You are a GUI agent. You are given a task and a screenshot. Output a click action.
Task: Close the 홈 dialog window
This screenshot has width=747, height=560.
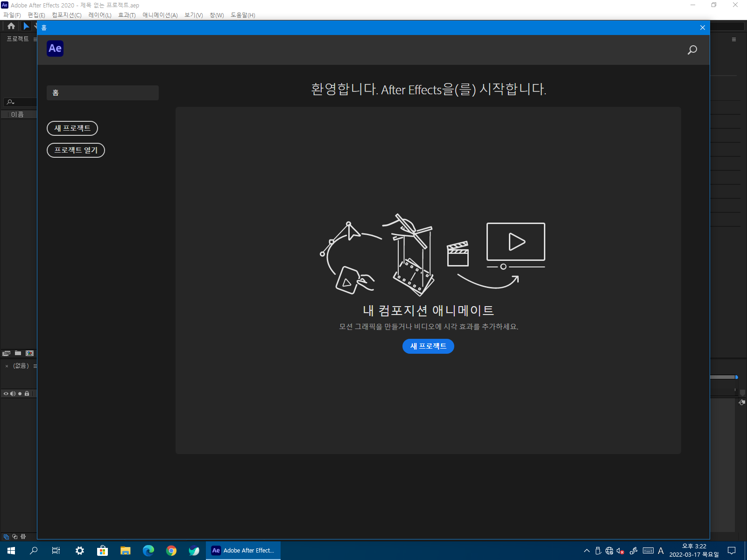tap(703, 28)
